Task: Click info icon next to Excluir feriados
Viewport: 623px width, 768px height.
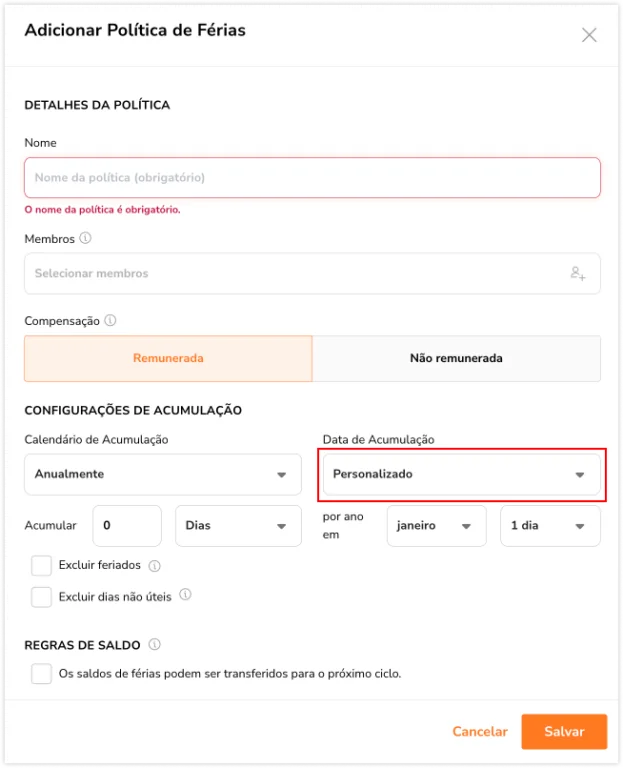Action: [154, 566]
